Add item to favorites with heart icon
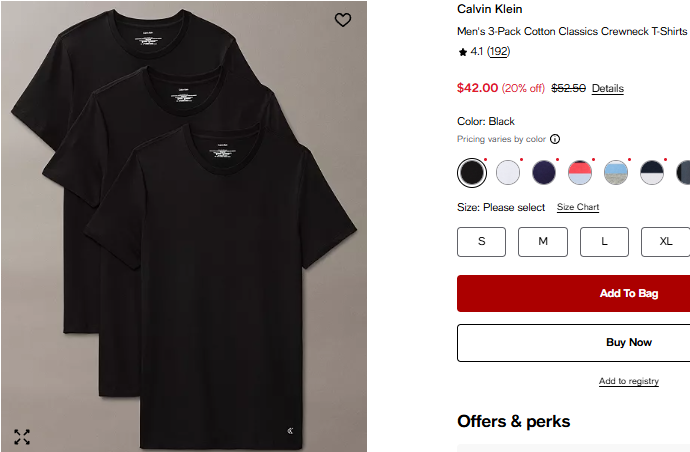Screen dimensions: 690x452 (x=343, y=20)
